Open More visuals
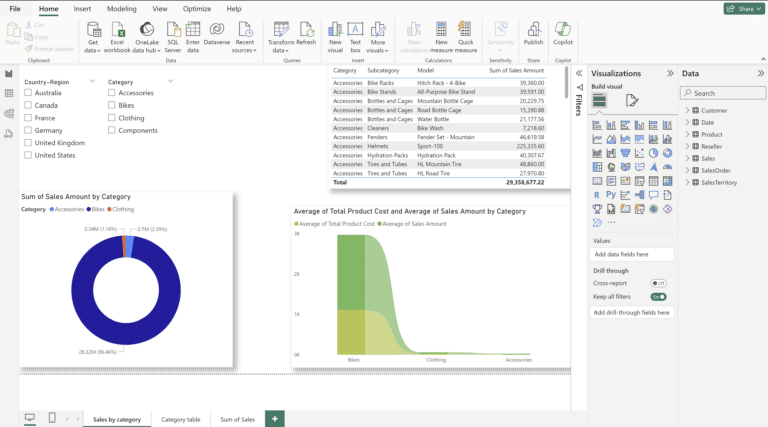Viewport: 768px width, 427px height. [378, 37]
